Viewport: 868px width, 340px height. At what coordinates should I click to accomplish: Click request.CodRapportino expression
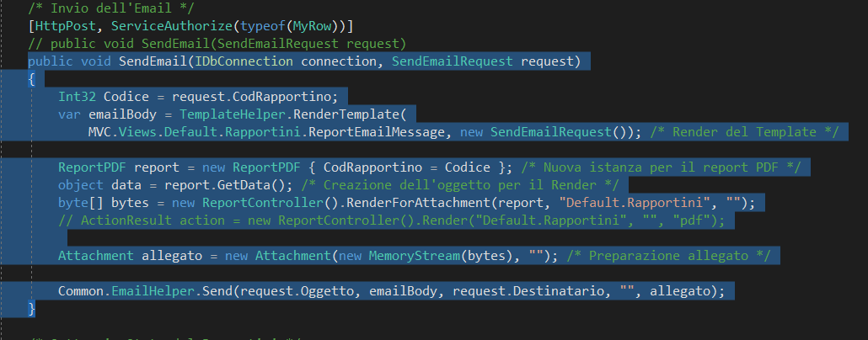(x=251, y=97)
